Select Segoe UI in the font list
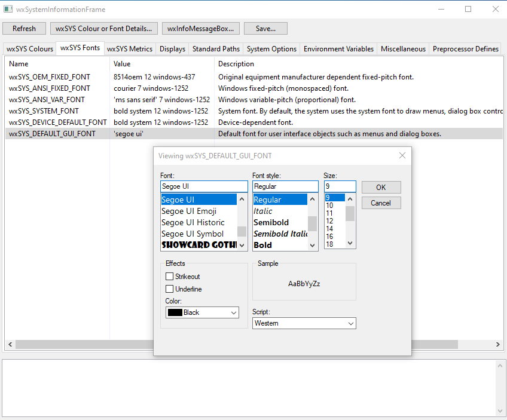This screenshot has height=420, width=507. tap(199, 200)
